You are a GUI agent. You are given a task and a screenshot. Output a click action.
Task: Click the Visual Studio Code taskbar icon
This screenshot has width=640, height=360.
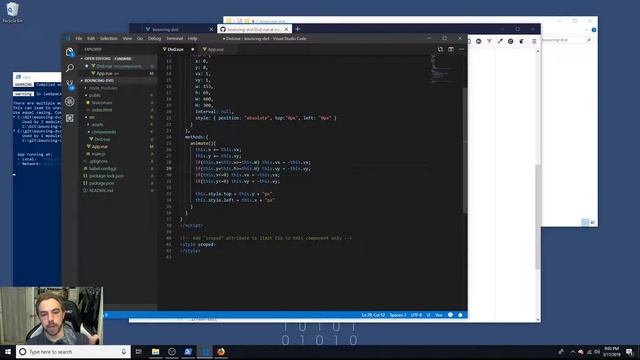click(x=204, y=351)
